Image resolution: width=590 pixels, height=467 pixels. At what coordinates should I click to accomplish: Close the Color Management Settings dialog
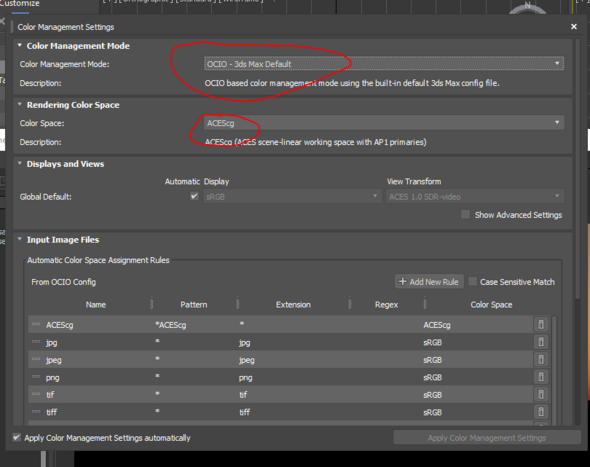tap(573, 27)
